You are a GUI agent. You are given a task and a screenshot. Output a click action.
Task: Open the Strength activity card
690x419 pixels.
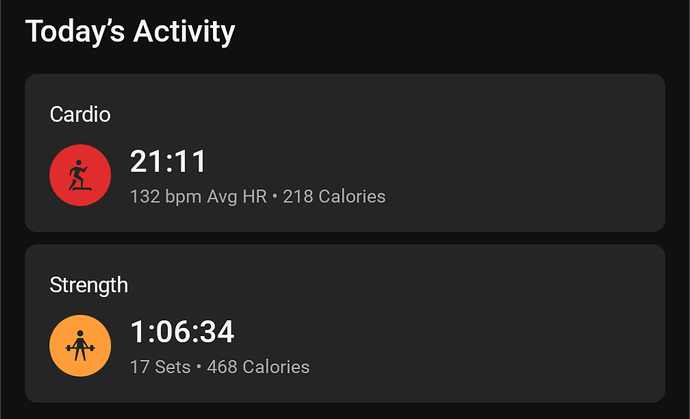pyautogui.click(x=345, y=323)
